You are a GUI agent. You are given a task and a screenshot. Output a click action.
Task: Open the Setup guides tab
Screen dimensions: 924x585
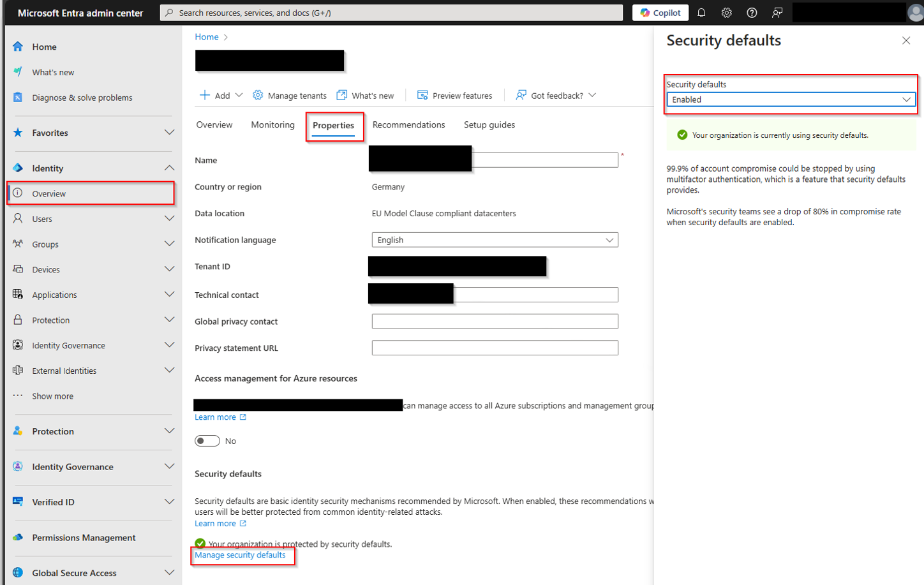coord(489,125)
